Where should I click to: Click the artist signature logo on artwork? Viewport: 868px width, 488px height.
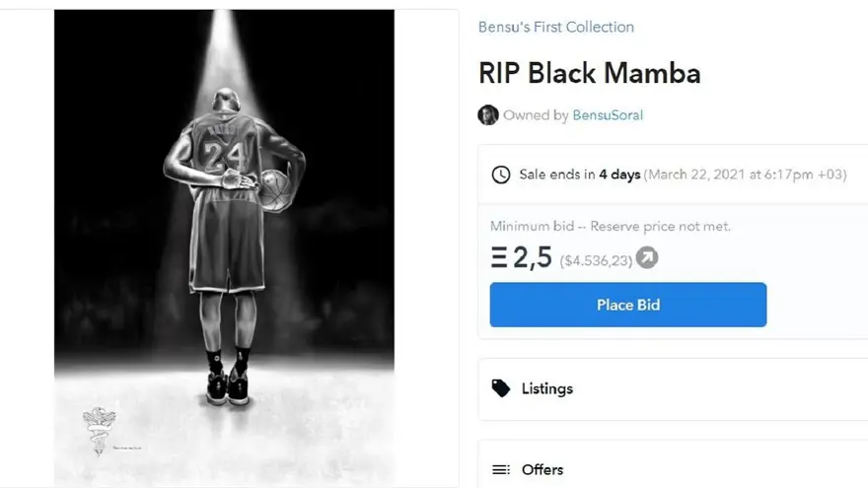(100, 431)
